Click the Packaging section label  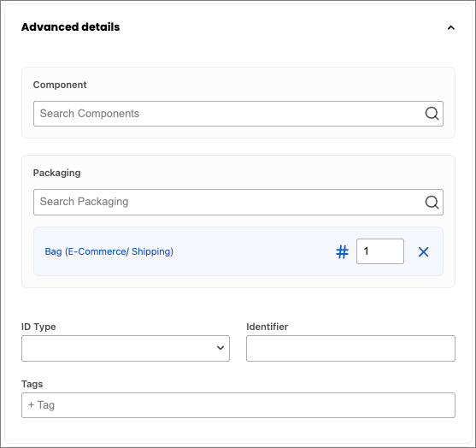tap(56, 173)
